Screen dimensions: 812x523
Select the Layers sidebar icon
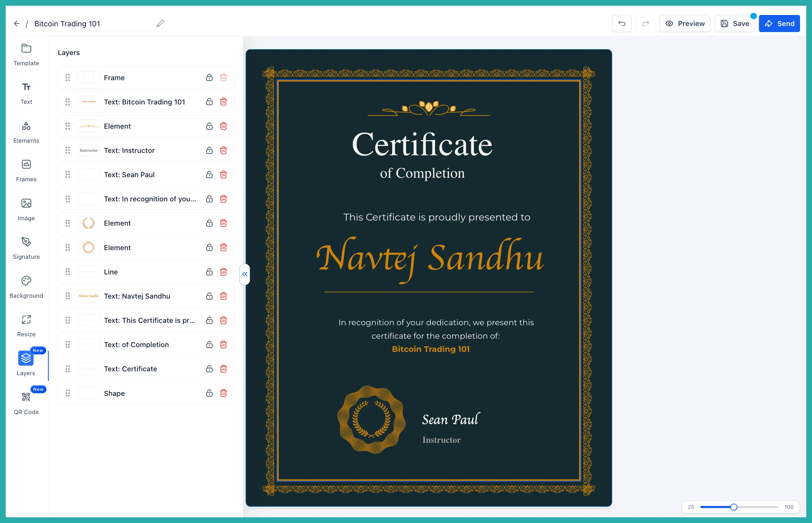pos(26,358)
